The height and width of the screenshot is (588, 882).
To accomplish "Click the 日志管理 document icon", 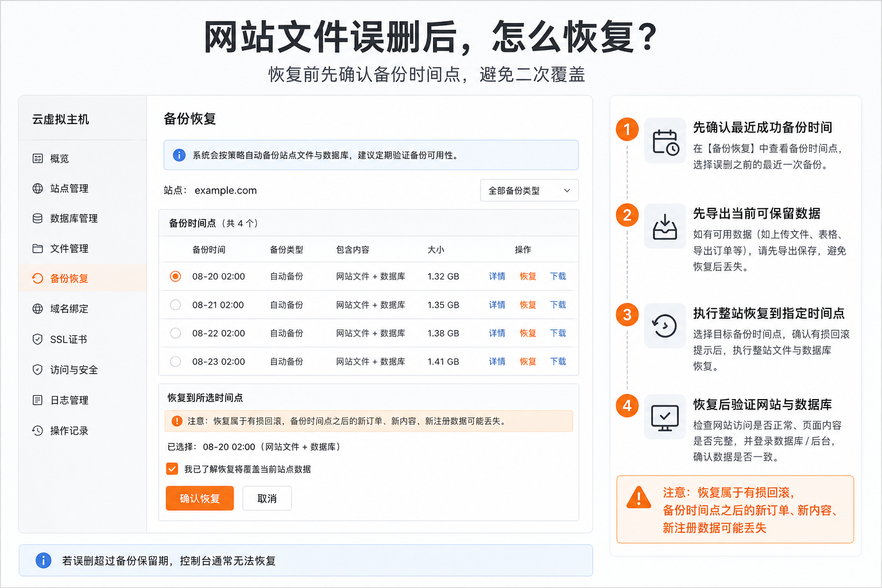I will [x=38, y=400].
